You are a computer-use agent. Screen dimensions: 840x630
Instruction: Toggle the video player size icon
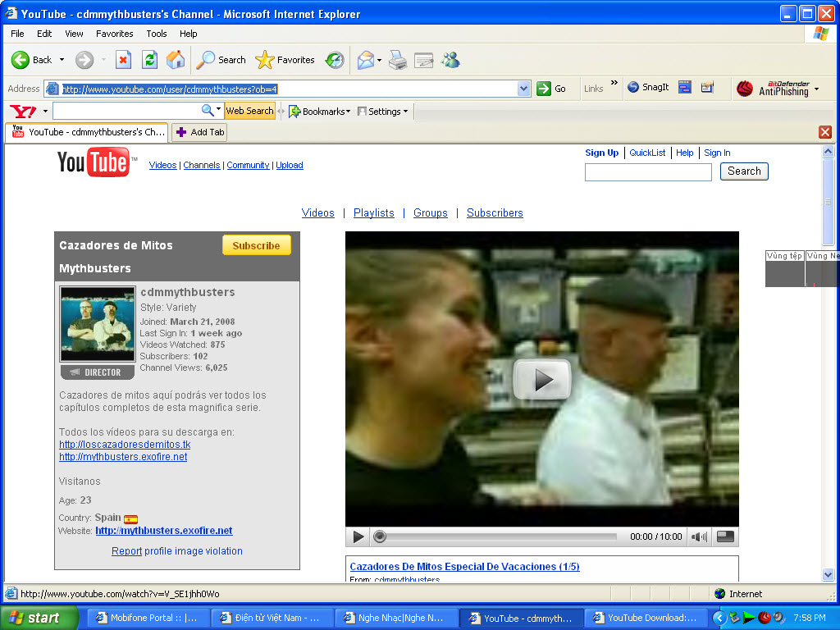pos(725,536)
